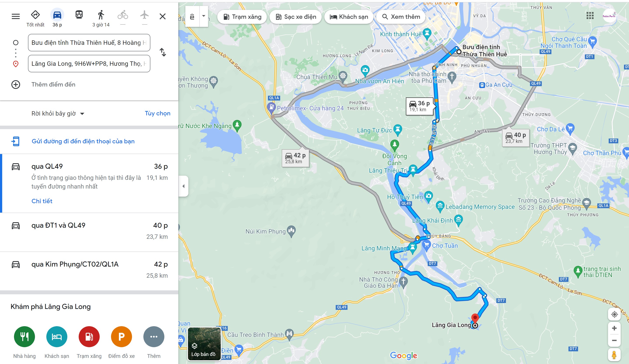Click Trạm xăng filter chip
629x364 pixels.
242,17
